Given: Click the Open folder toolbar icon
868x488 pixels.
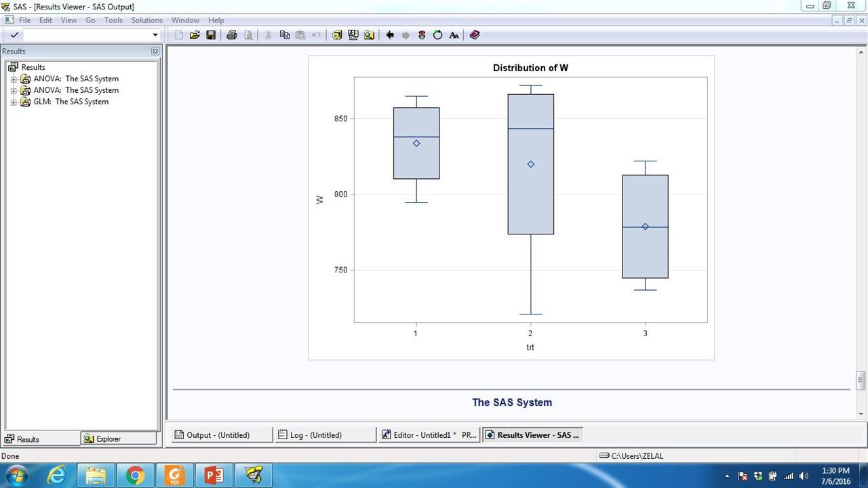Looking at the screenshot, I should click(195, 35).
